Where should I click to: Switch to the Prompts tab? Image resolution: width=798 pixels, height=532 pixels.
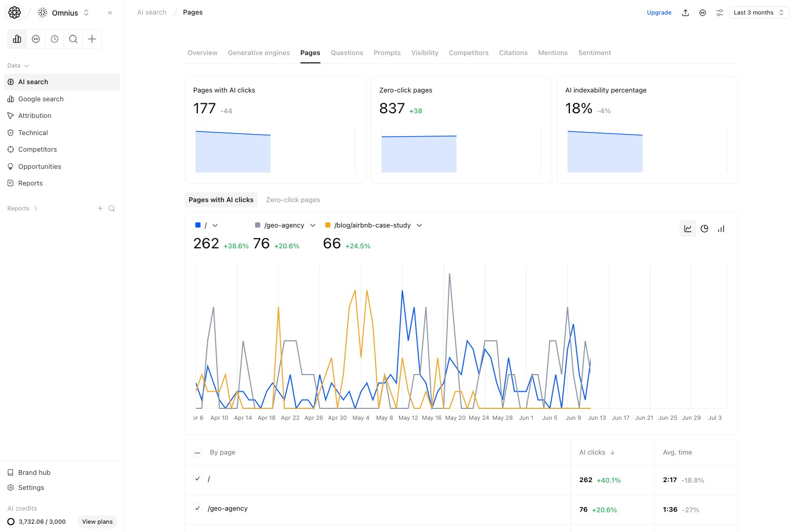coord(387,53)
